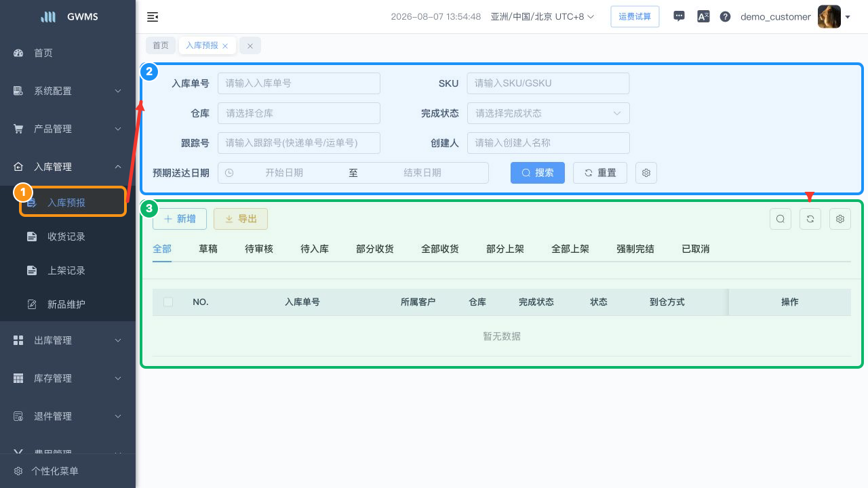868x488 pixels.
Task: Select the 部分收货 status tab
Action: click(375, 249)
